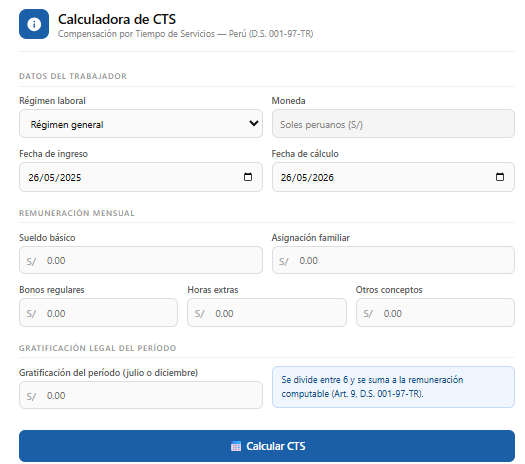This screenshot has height=464, width=525.
Task: Click the Moneda label
Action: [288, 101]
